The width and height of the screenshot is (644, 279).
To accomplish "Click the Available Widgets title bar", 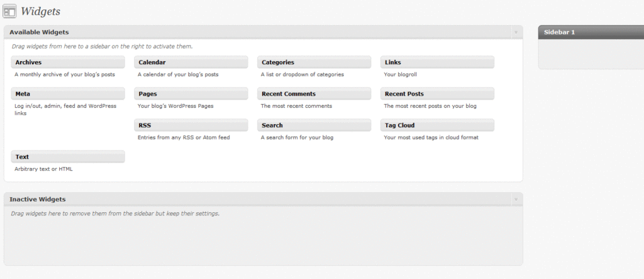I will pos(264,32).
